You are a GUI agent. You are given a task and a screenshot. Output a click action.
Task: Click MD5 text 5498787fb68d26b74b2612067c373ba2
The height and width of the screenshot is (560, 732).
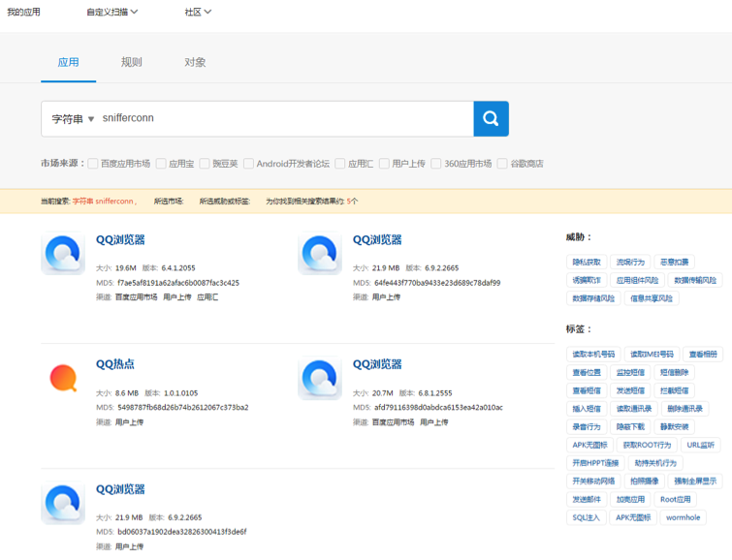pos(183,407)
